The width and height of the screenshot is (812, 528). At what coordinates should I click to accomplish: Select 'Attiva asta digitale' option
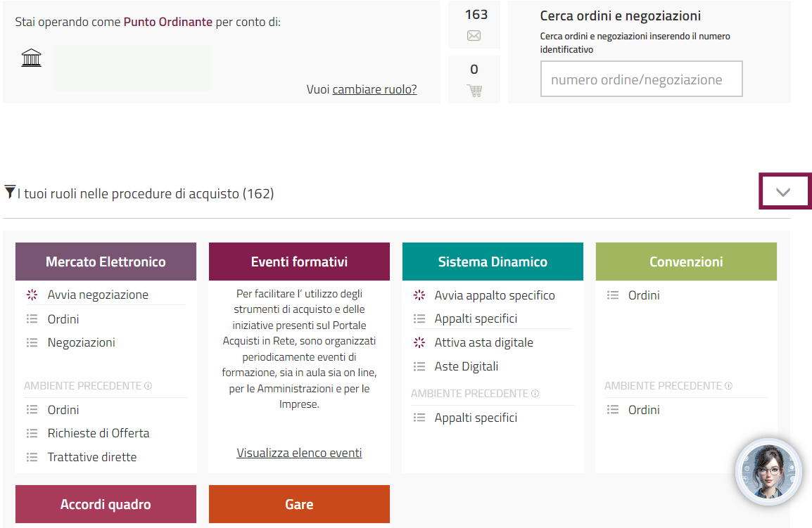(483, 342)
